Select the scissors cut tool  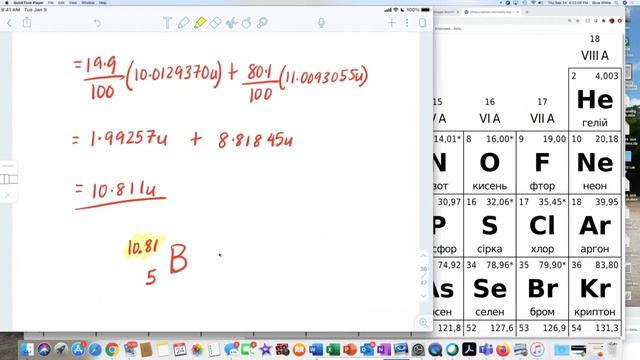click(231, 23)
